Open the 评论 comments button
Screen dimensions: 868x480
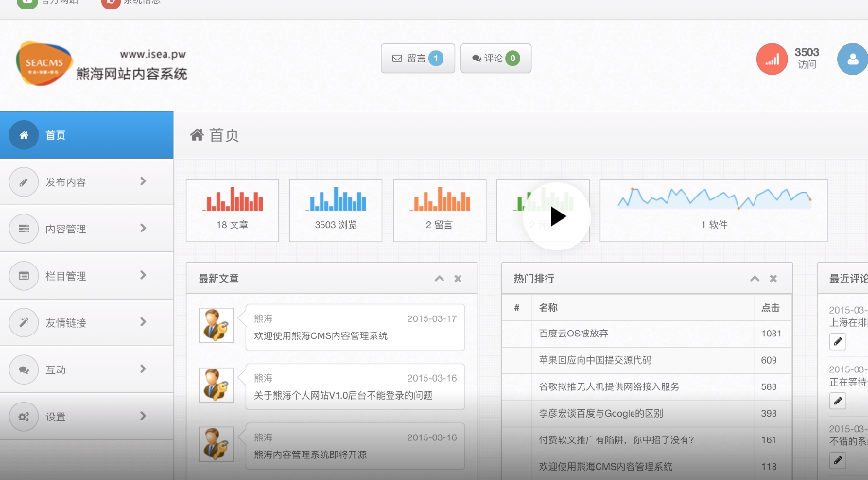496,58
